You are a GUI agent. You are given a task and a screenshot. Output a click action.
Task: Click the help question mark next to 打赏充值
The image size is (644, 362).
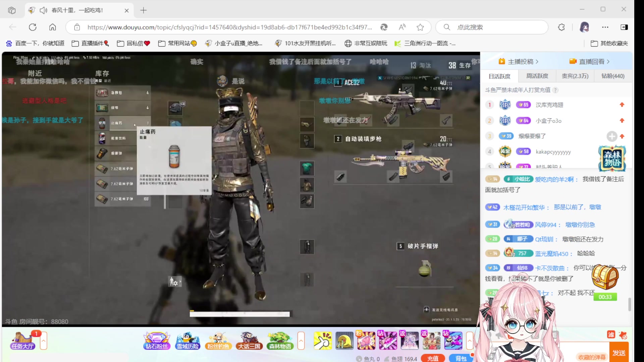pos(555,90)
